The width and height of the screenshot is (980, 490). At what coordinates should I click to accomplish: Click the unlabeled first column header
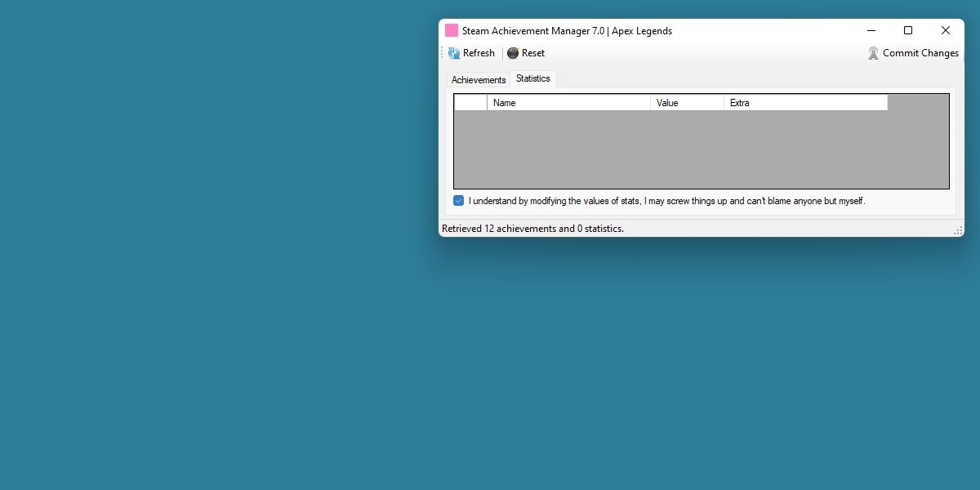(x=470, y=102)
